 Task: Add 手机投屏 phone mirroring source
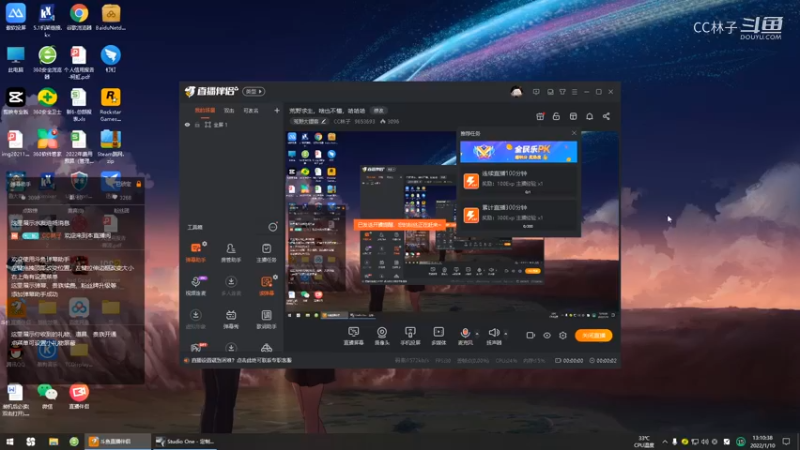410,336
